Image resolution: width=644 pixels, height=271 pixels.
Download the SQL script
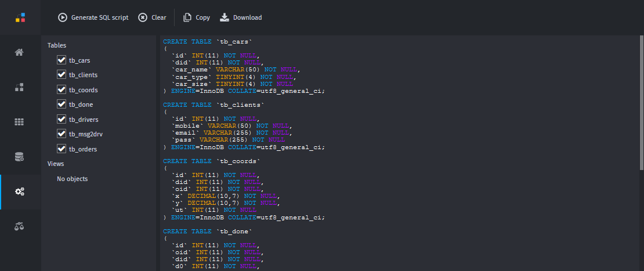point(241,17)
